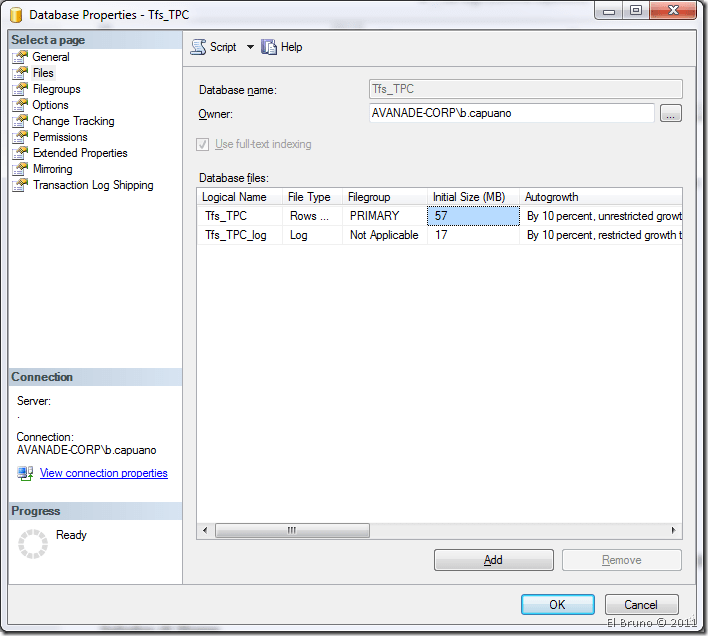Expand the Script dropdown arrow
Image resolution: width=708 pixels, height=636 pixels.
[x=250, y=47]
